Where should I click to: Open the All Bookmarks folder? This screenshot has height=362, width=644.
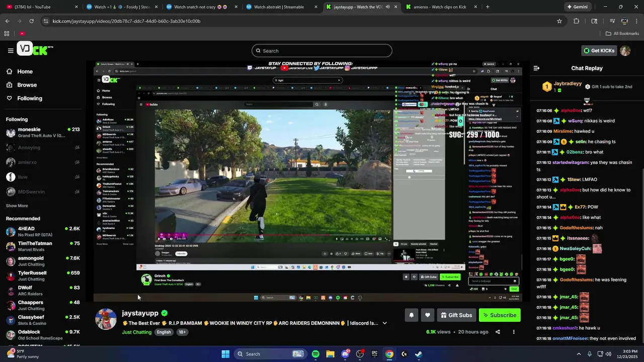(x=622, y=34)
